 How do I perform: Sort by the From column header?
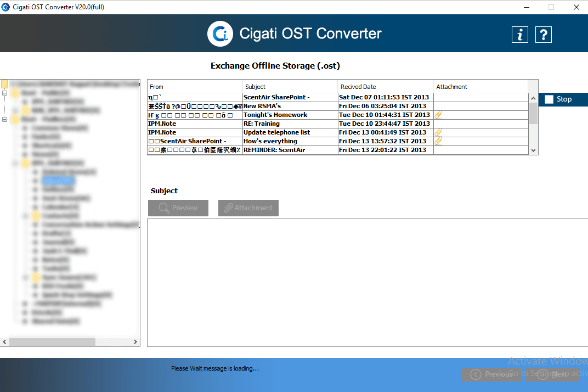click(x=195, y=87)
